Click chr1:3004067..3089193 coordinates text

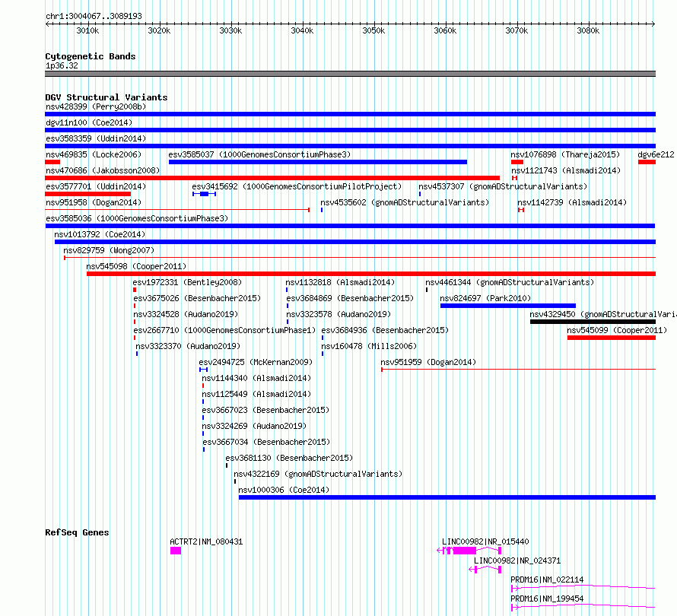(94, 17)
